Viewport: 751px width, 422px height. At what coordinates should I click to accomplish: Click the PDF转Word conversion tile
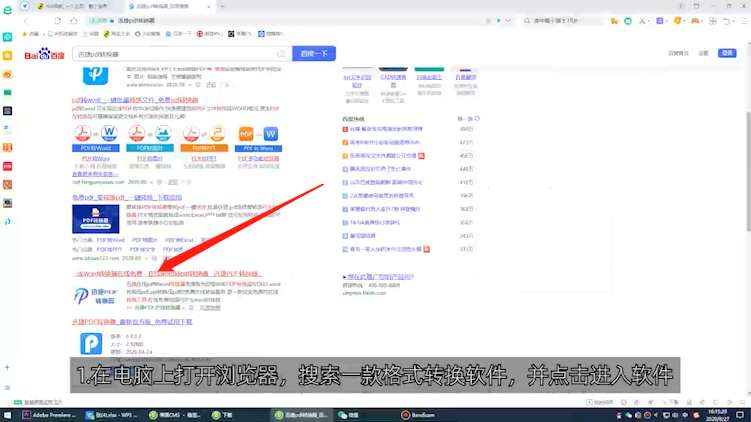[x=96, y=139]
